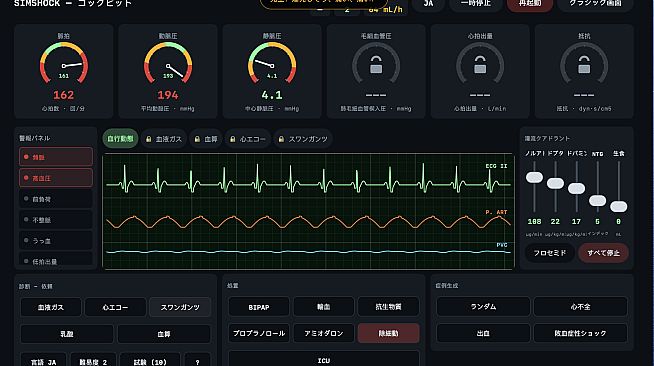The width and height of the screenshot is (654, 366).
Task: Open the locked 血算 tab
Action: pos(206,139)
